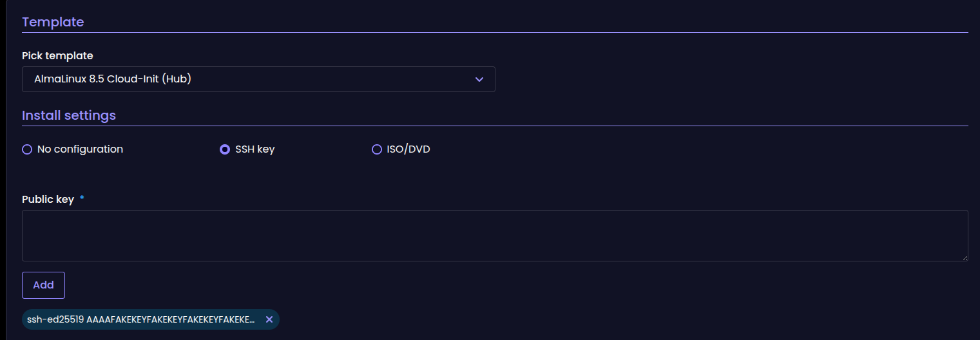
Task: Select the No configuration radio circle
Action: point(27,149)
